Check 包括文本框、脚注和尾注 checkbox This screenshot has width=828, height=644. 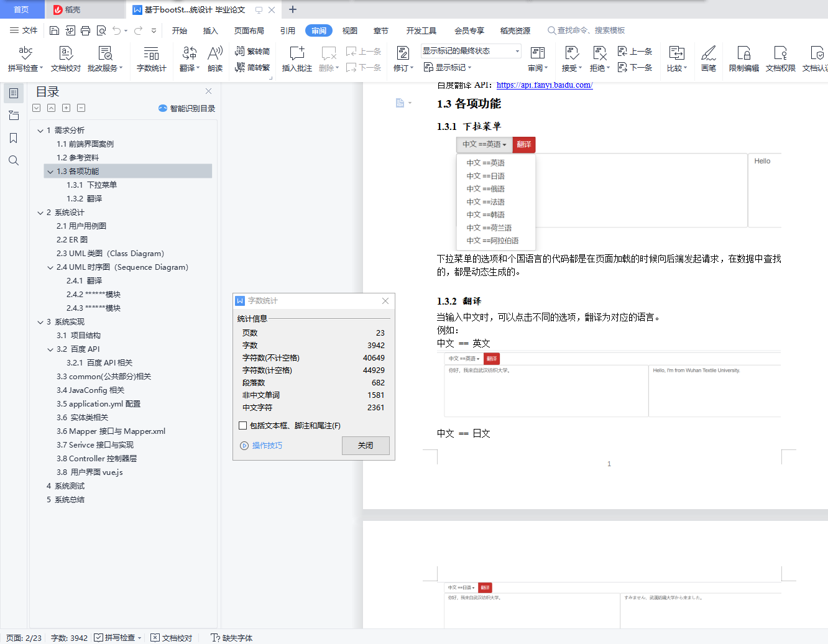(x=243, y=426)
